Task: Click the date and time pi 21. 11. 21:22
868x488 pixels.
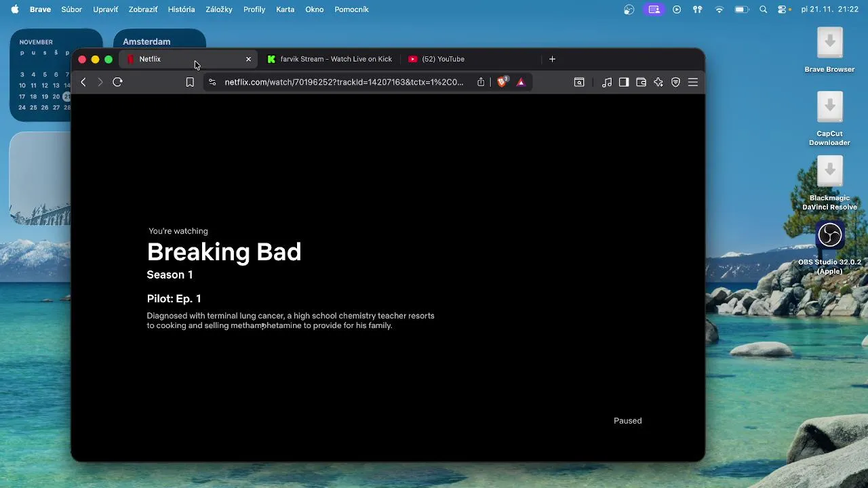Action: [831, 9]
